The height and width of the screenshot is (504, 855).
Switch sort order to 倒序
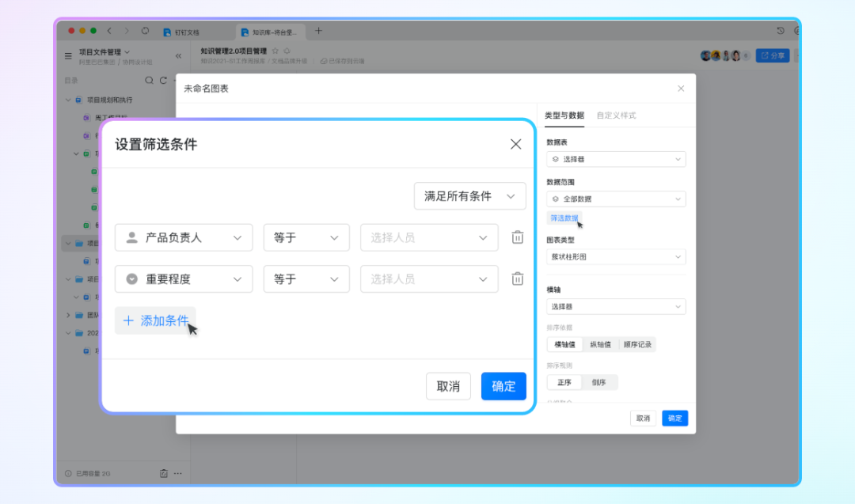coord(598,382)
